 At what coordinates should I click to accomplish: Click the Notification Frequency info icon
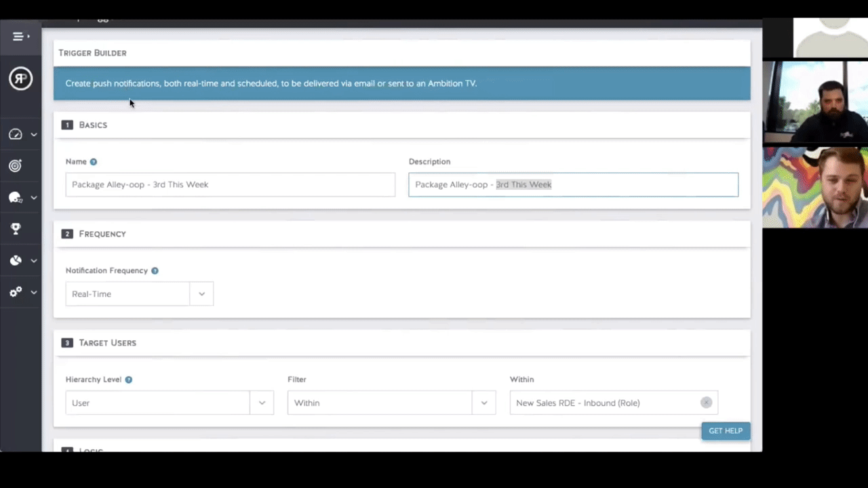(x=155, y=271)
